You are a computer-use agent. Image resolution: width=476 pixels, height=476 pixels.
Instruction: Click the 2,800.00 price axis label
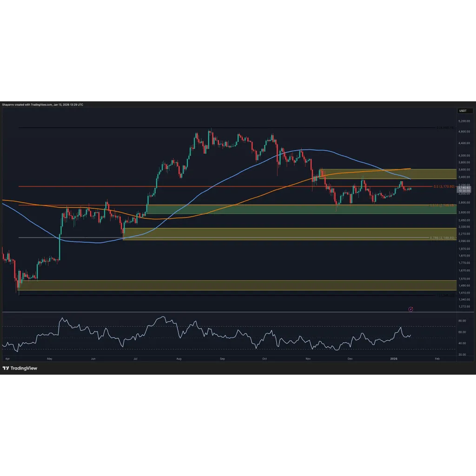point(464,203)
